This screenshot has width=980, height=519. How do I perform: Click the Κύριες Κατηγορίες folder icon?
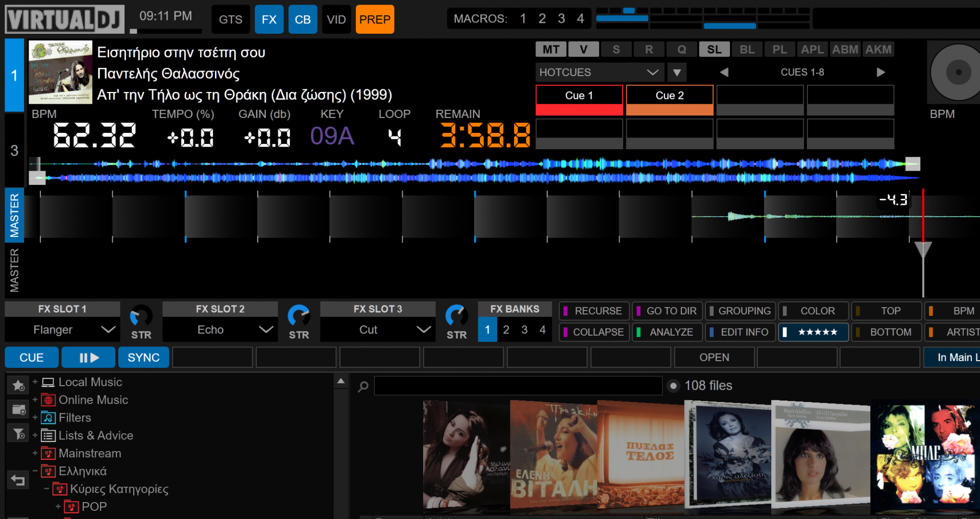pyautogui.click(x=60, y=489)
